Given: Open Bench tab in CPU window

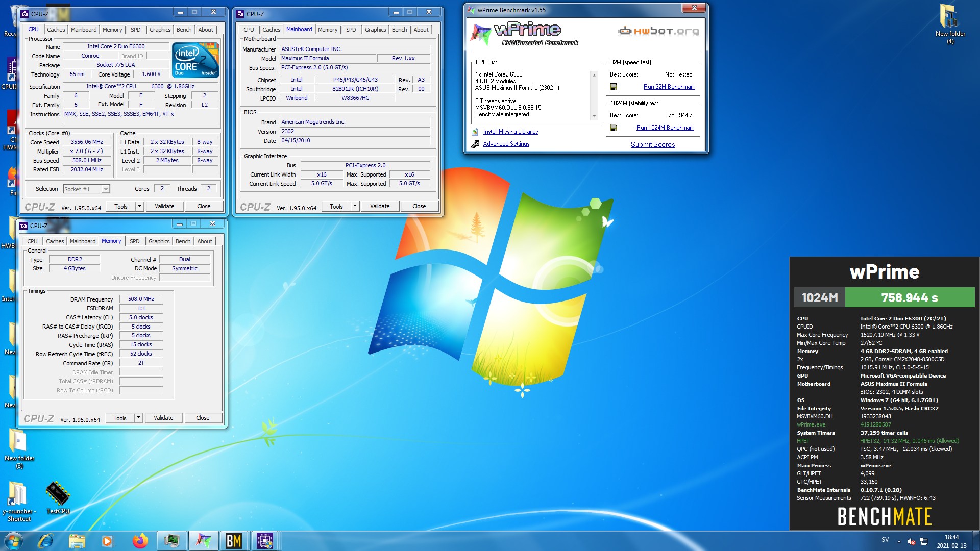Looking at the screenshot, I should (184, 30).
